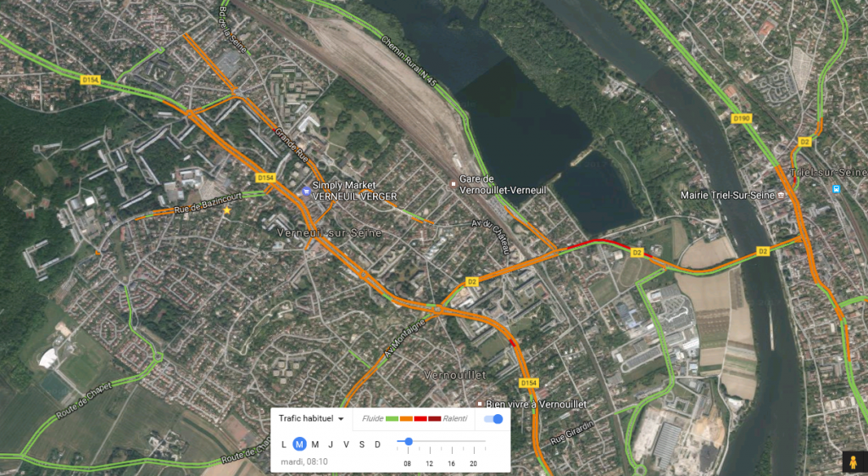Choose the L (lundi) day button
Viewport: 868px width, 476px height.
pyautogui.click(x=284, y=444)
